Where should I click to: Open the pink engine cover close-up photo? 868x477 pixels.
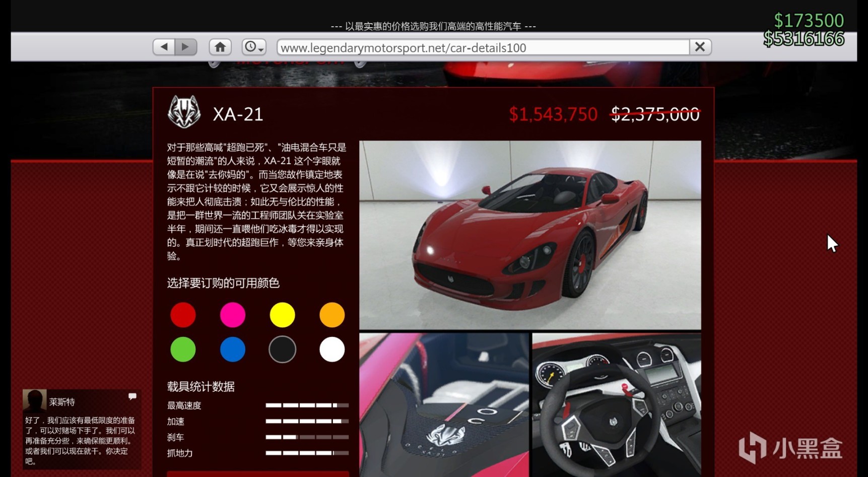pos(444,405)
